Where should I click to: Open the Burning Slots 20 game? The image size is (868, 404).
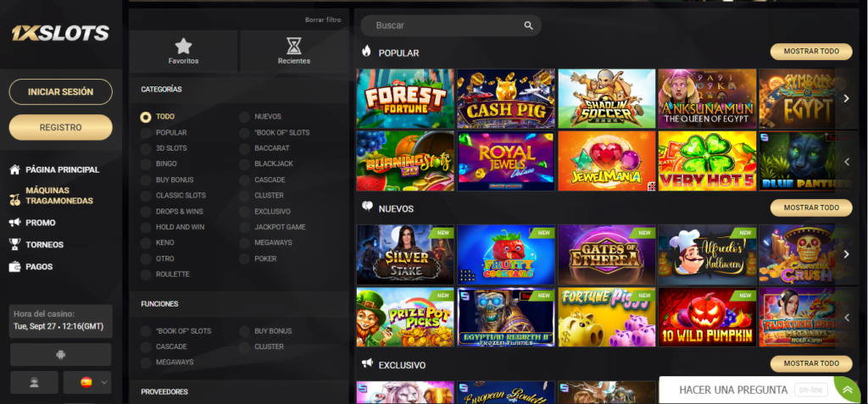405,161
